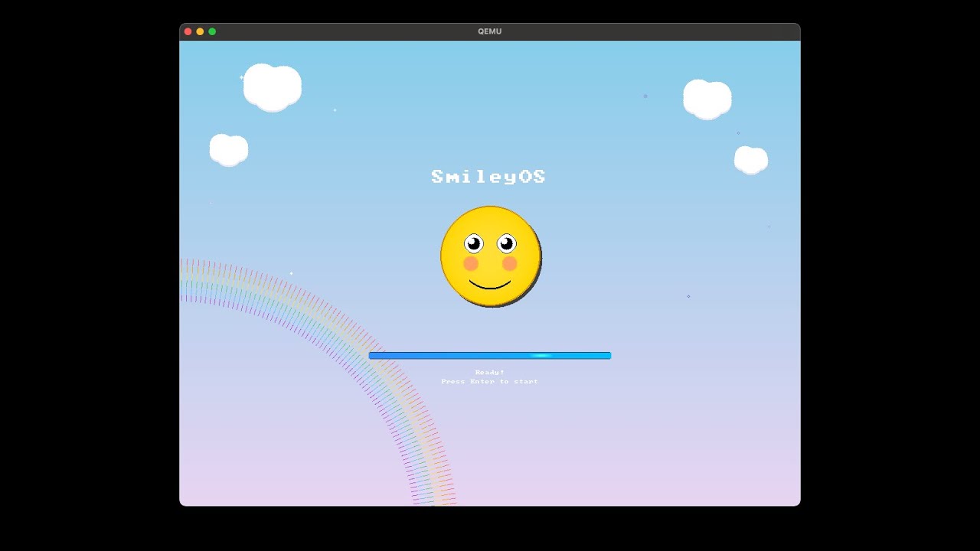
Task: Click the blue boot progress bar
Action: pyautogui.click(x=490, y=355)
